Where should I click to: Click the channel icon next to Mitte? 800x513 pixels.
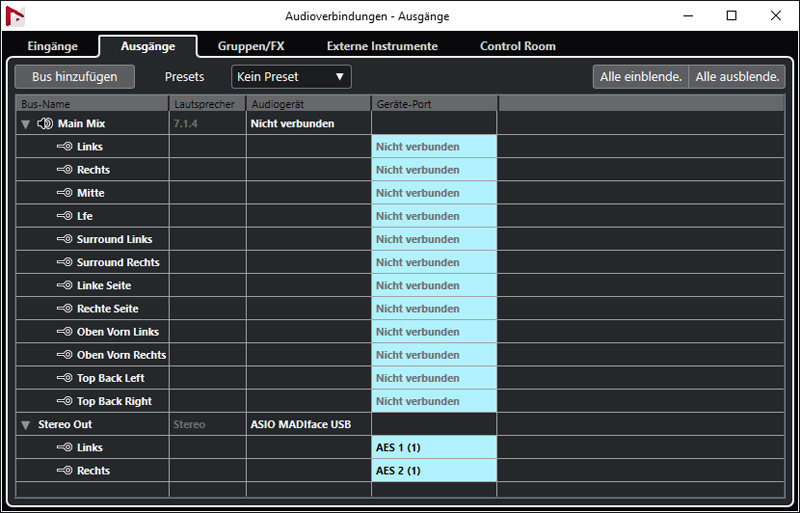click(64, 193)
